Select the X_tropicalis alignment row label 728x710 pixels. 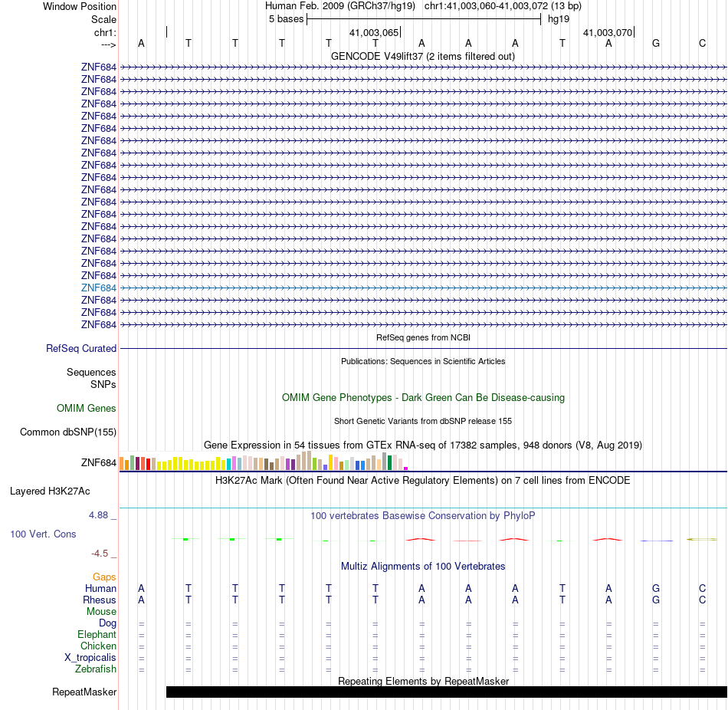[90, 658]
